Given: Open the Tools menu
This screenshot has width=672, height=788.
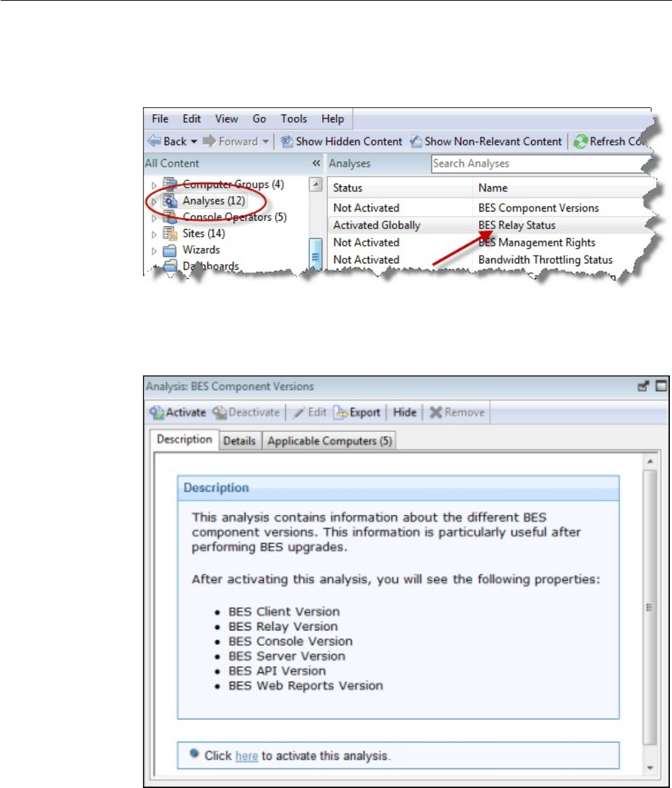Looking at the screenshot, I should [x=294, y=119].
